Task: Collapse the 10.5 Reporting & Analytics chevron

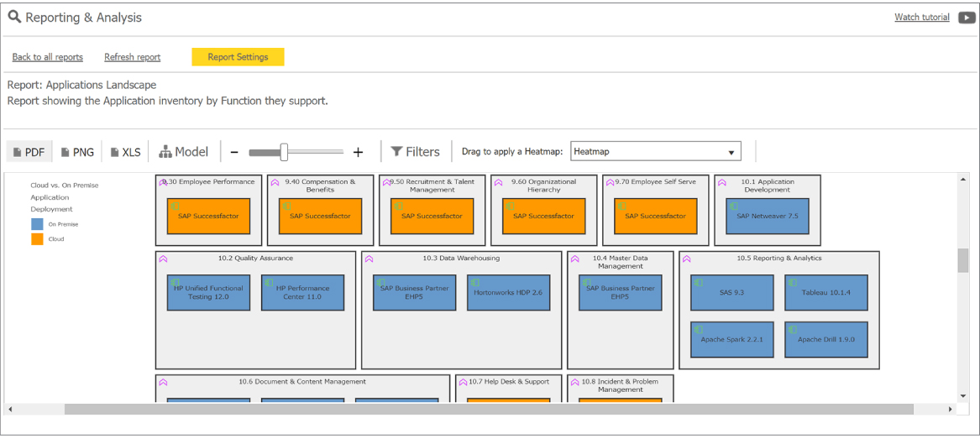Action: click(687, 259)
